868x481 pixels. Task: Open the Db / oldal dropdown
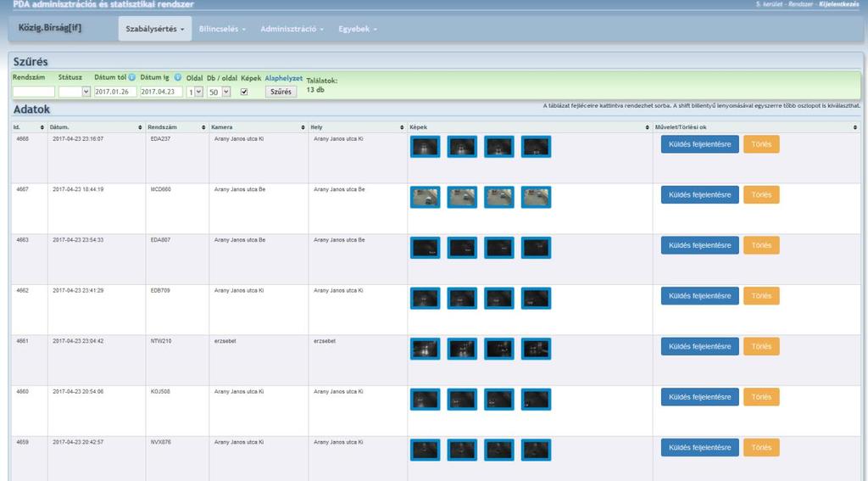pos(219,92)
